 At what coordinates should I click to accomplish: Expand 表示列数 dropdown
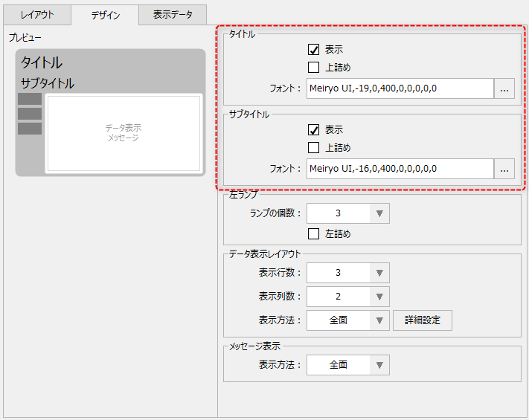(x=379, y=297)
